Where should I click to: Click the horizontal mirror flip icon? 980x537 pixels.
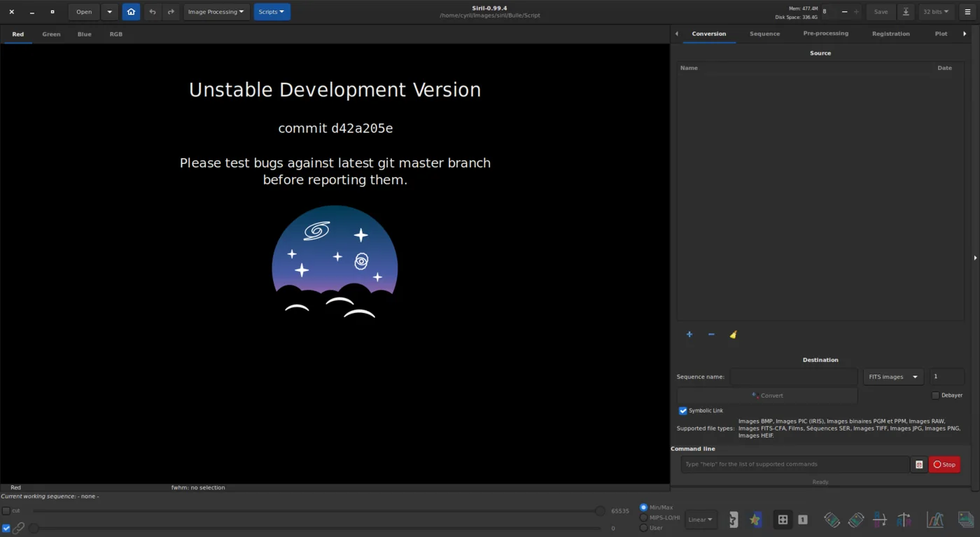tap(904, 519)
